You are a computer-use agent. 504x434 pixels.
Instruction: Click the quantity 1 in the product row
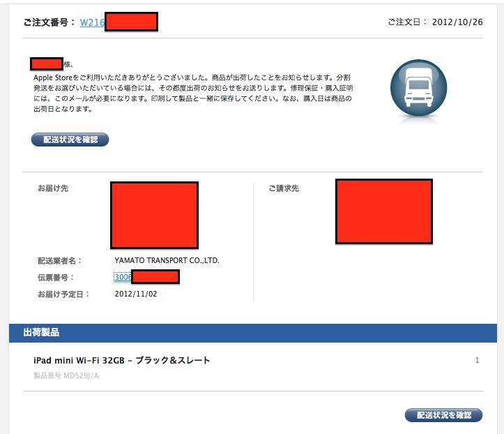(x=477, y=361)
